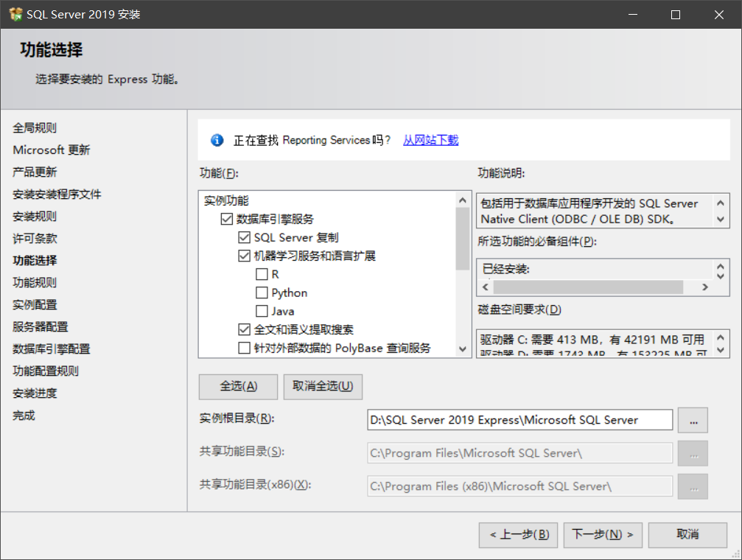Click left arrow of 已经安装 horizontal scrollbar
The width and height of the screenshot is (742, 560).
[485, 287]
